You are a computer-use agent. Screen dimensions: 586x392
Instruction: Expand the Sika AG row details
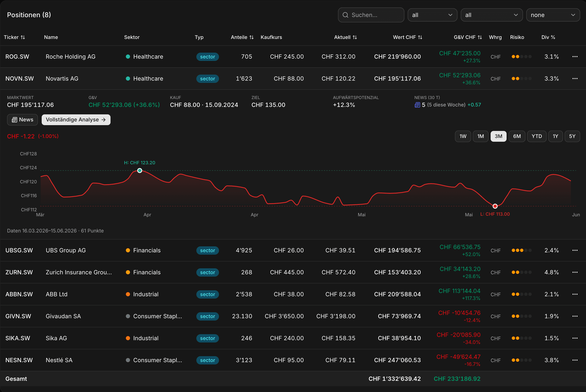click(x=293, y=338)
